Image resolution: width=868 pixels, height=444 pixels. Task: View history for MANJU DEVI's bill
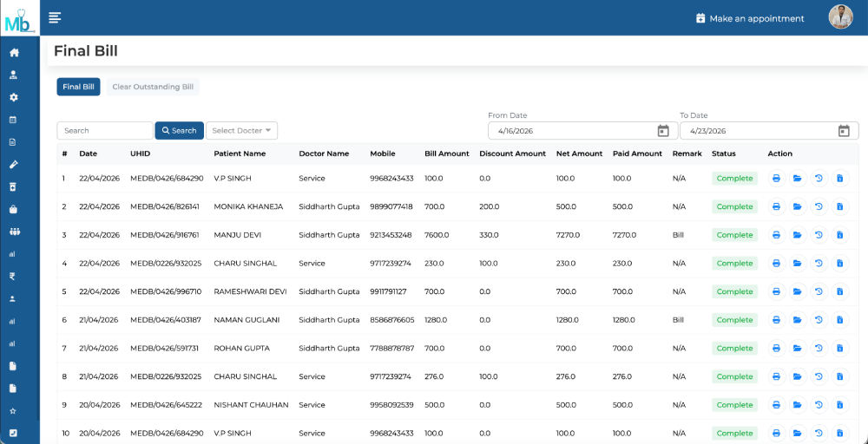(x=819, y=235)
